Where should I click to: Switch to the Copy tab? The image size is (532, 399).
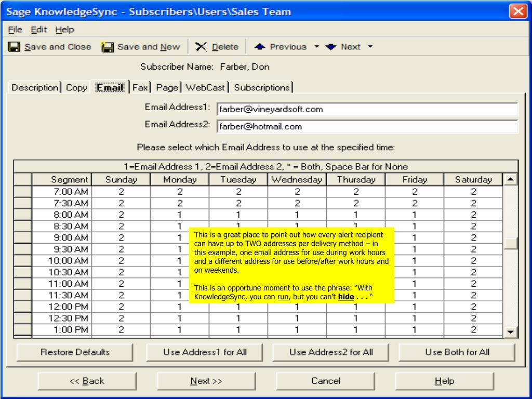tap(76, 87)
